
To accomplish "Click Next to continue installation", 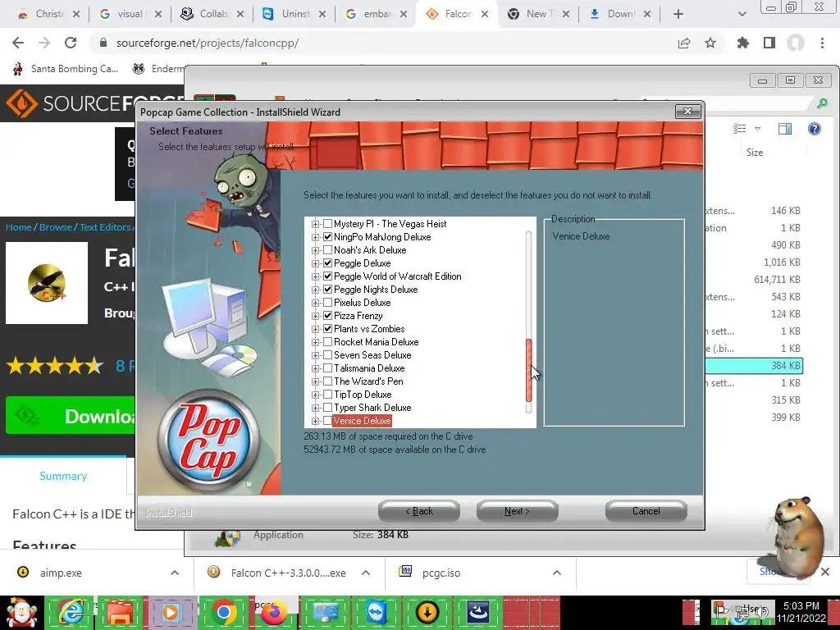I will [x=517, y=511].
